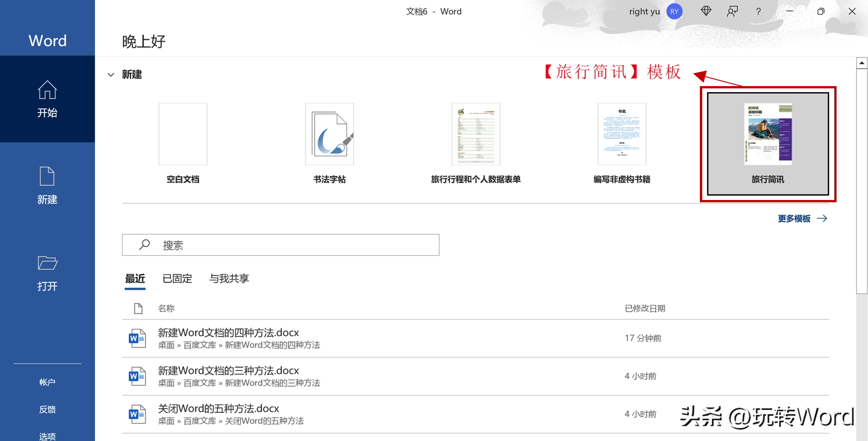Click the question mark help icon
The image size is (868, 441).
pyautogui.click(x=758, y=12)
